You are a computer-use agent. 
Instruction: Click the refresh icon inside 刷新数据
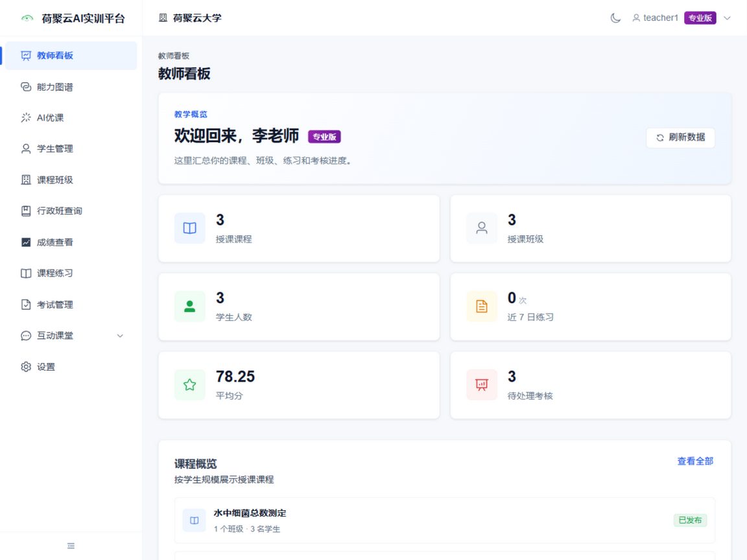pyautogui.click(x=660, y=137)
